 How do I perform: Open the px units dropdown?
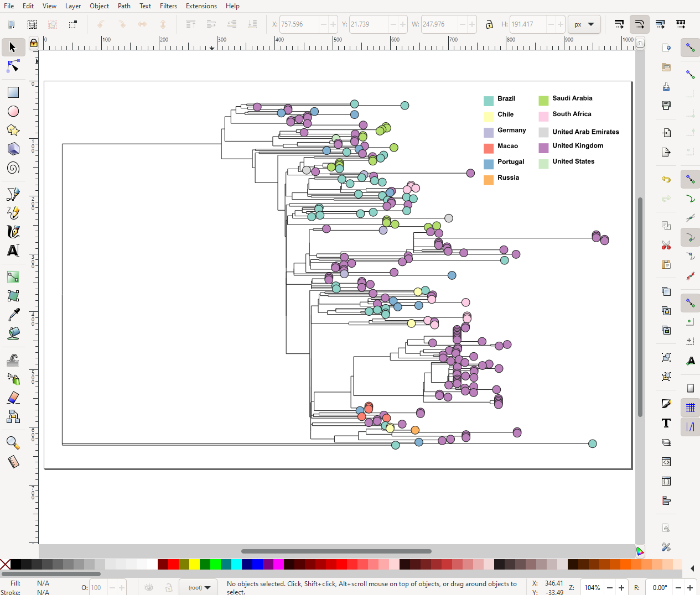point(584,24)
